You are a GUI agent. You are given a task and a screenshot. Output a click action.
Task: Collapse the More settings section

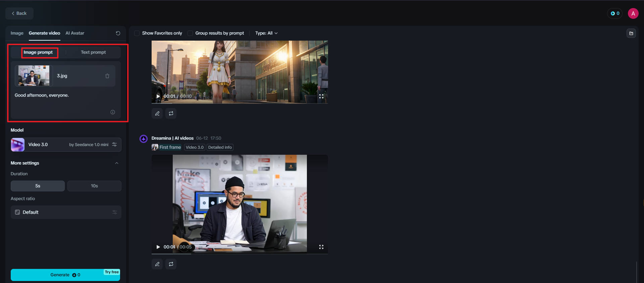tap(117, 163)
